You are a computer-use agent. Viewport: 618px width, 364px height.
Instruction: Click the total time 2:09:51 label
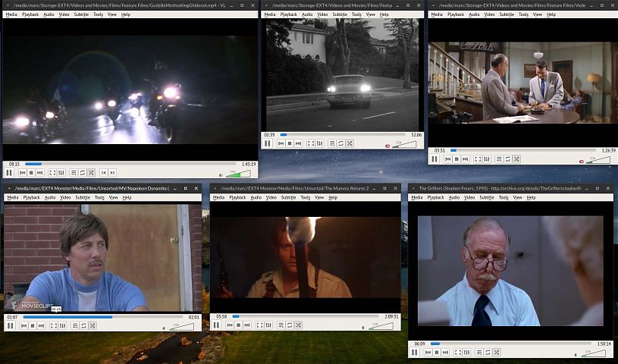point(391,317)
